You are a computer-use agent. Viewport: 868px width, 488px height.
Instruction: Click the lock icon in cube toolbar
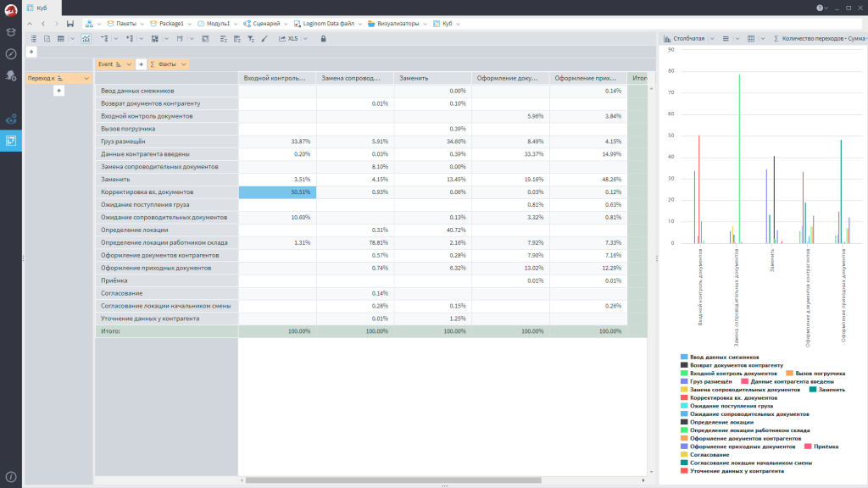[323, 38]
